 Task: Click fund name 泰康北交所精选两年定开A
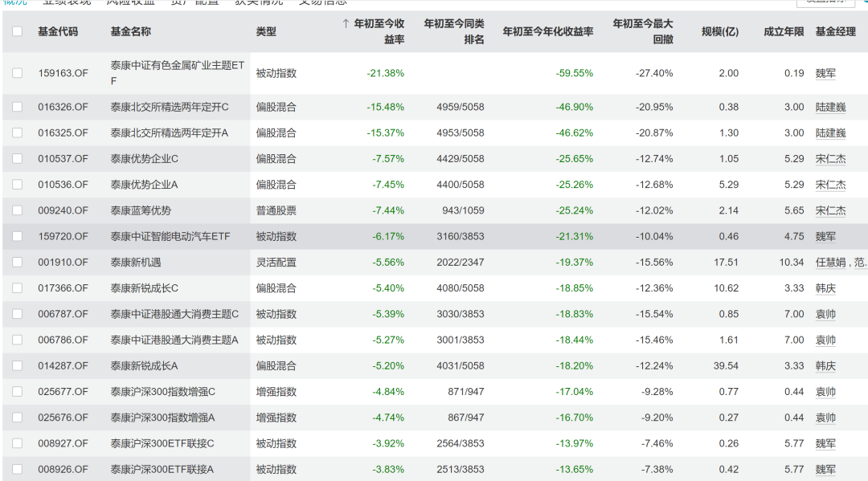170,132
